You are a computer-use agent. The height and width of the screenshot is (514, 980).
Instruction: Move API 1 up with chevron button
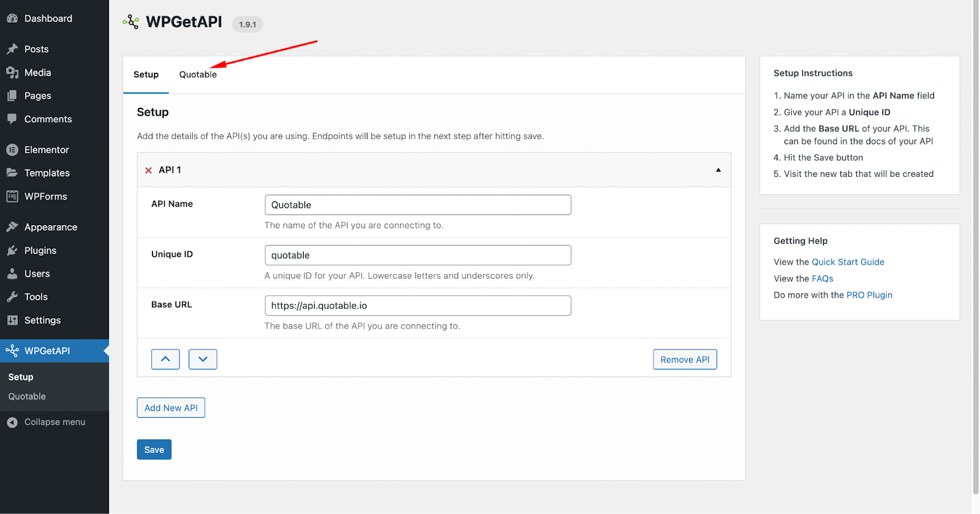(165, 359)
